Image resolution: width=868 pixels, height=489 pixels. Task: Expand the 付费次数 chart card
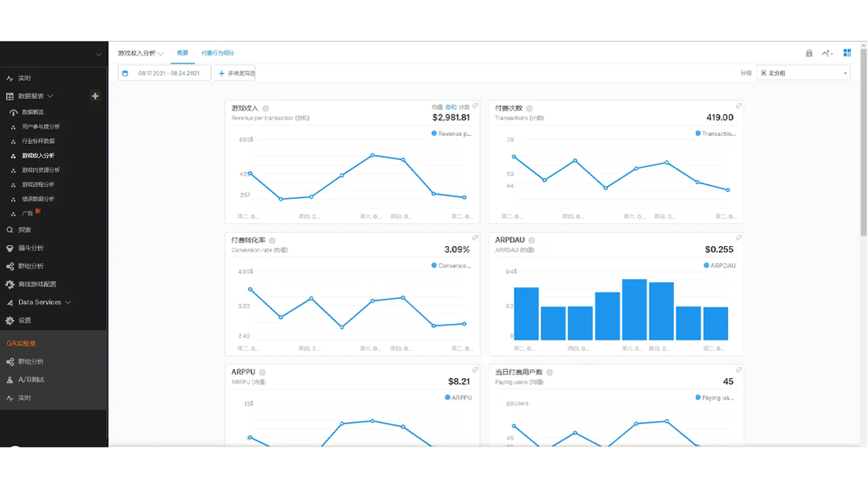coord(738,106)
